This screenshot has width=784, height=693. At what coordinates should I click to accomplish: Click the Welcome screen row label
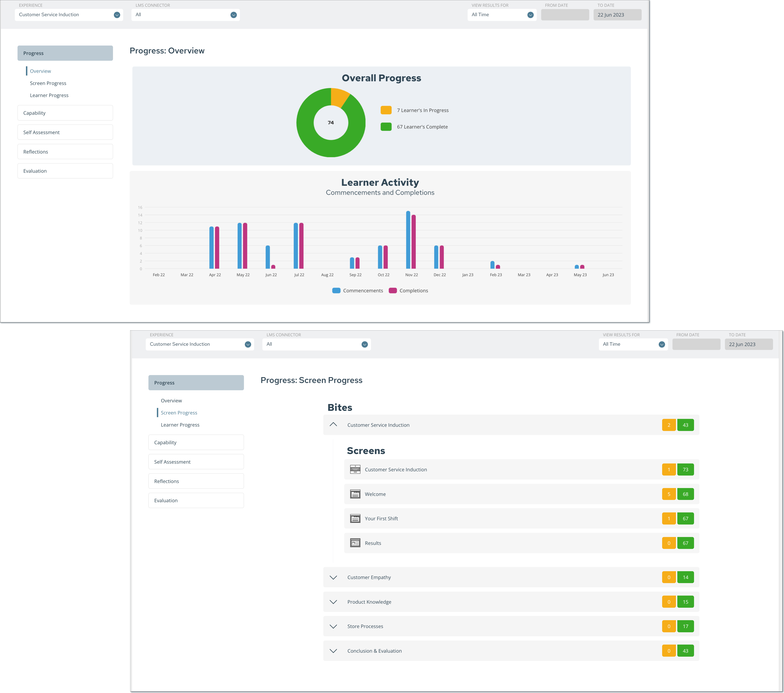(x=375, y=494)
